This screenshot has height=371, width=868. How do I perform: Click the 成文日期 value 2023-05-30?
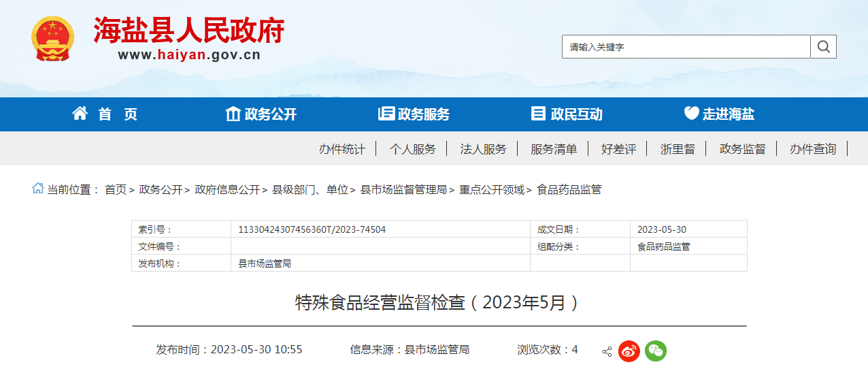[662, 229]
